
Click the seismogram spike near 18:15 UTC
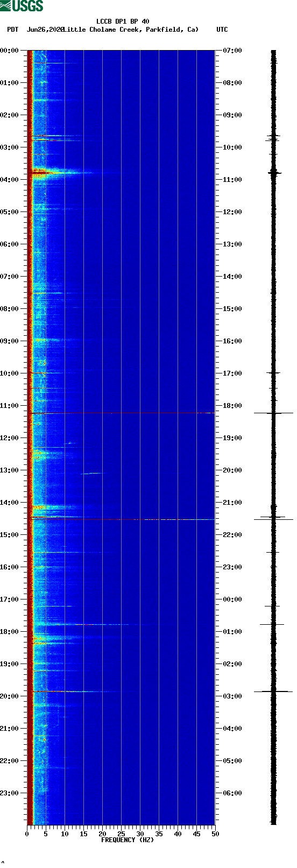coord(273,413)
